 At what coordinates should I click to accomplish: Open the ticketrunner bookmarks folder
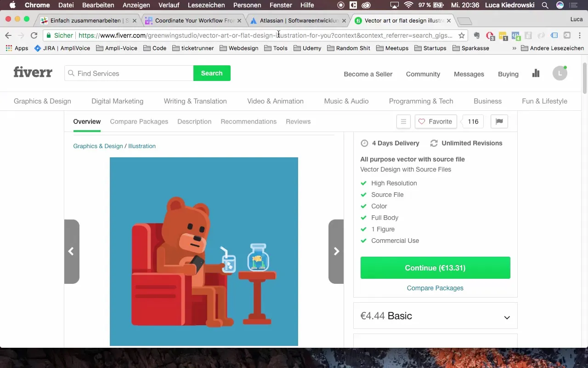pos(193,48)
